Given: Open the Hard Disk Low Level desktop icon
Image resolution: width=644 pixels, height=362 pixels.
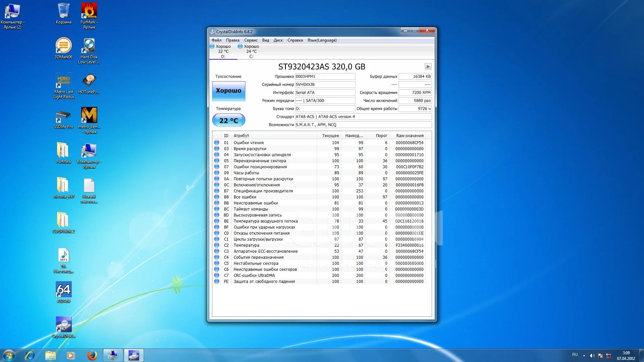Looking at the screenshot, I should 89,51.
